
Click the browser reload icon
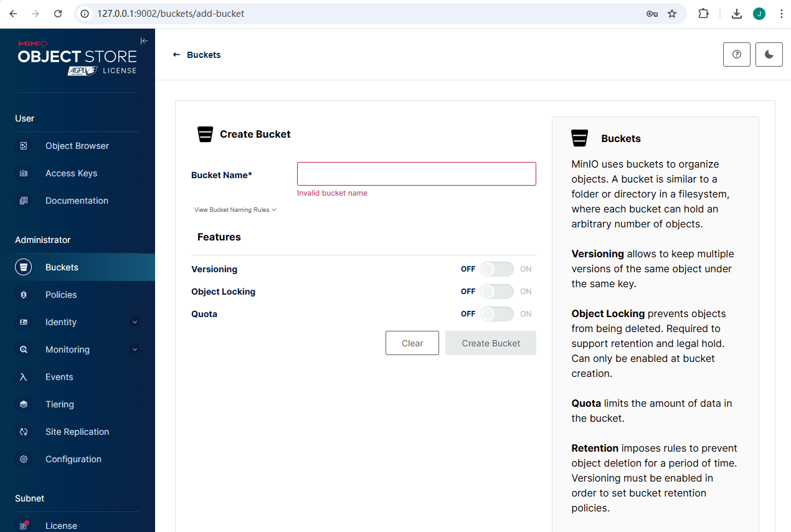click(x=58, y=14)
